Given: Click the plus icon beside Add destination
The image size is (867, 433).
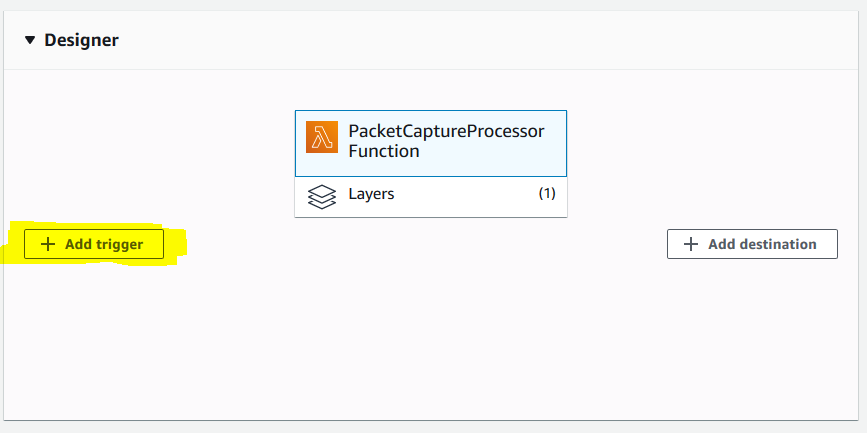Looking at the screenshot, I should [691, 244].
